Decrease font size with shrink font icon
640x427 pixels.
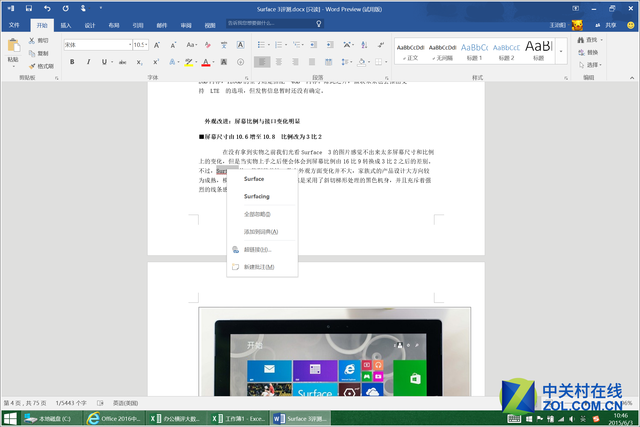click(x=173, y=45)
